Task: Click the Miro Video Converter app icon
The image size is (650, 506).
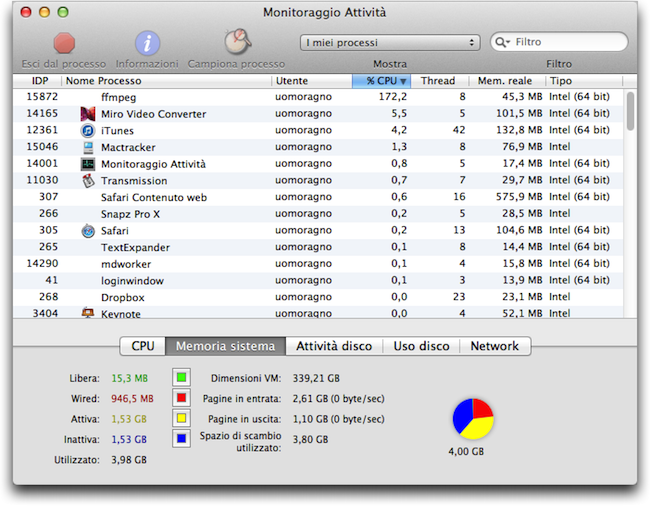Action: (x=87, y=114)
